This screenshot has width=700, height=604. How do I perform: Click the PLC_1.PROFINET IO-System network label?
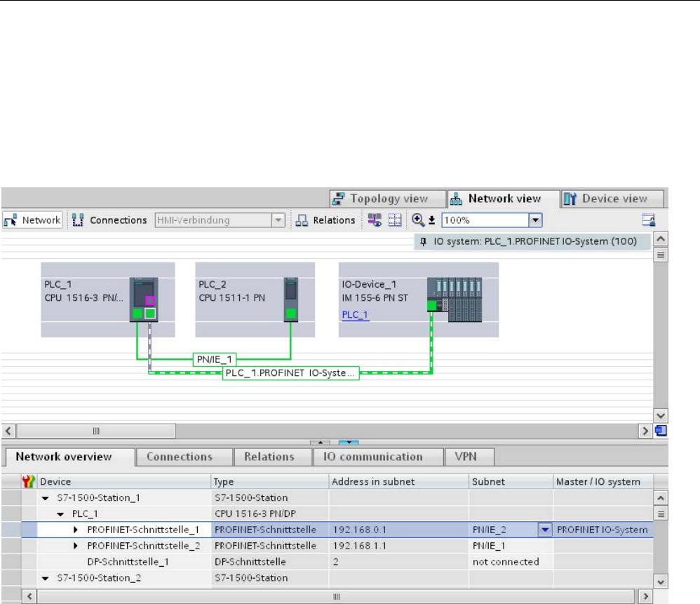[290, 373]
